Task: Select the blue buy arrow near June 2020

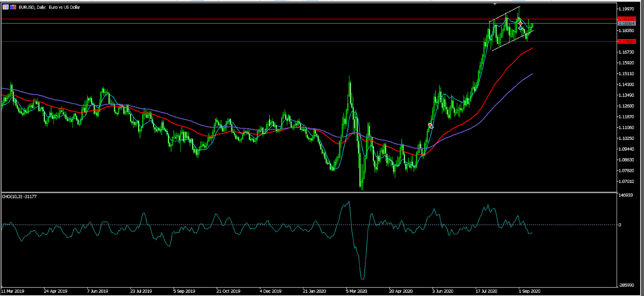Action: pyautogui.click(x=431, y=127)
